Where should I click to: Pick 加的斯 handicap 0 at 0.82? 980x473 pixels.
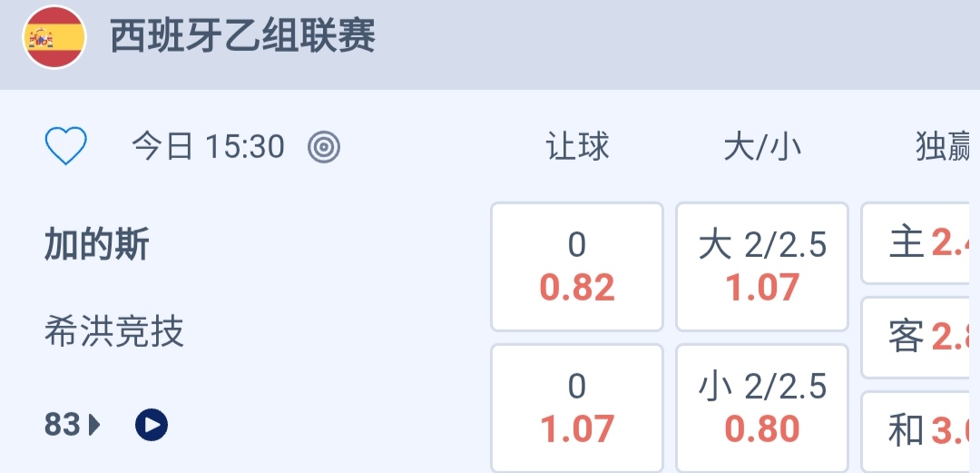coord(577,267)
